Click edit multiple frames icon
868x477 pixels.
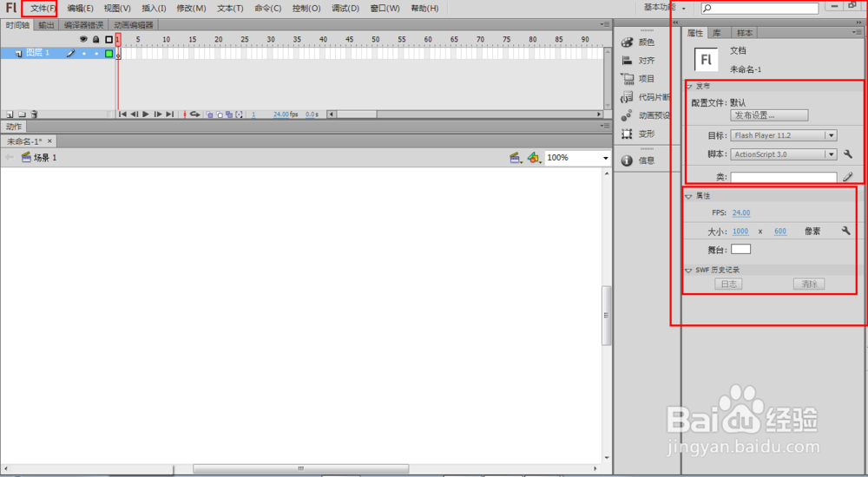[x=229, y=114]
